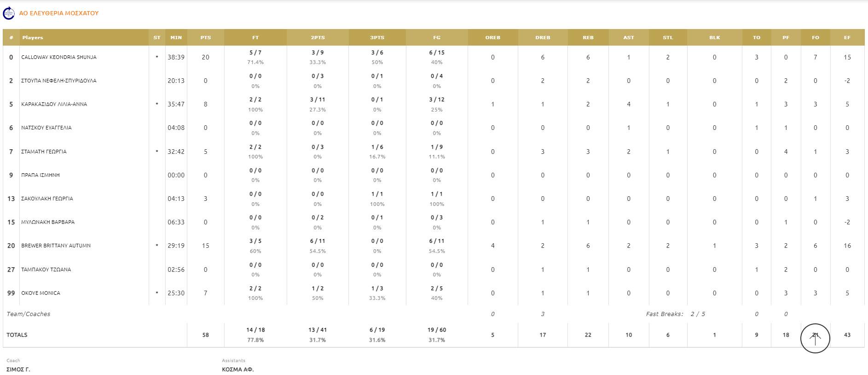Click the 3PTS column header
Viewport: 868px width, 375px height.
[x=377, y=38]
